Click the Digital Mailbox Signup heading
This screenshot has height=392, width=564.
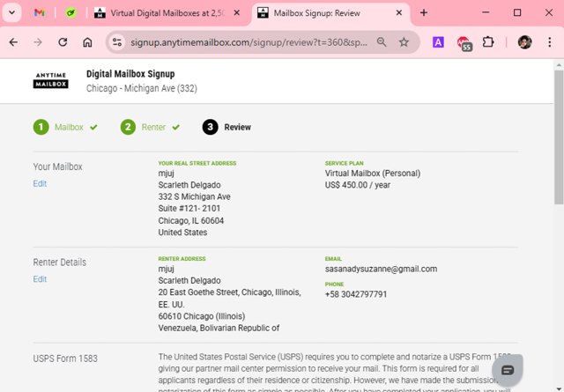130,74
